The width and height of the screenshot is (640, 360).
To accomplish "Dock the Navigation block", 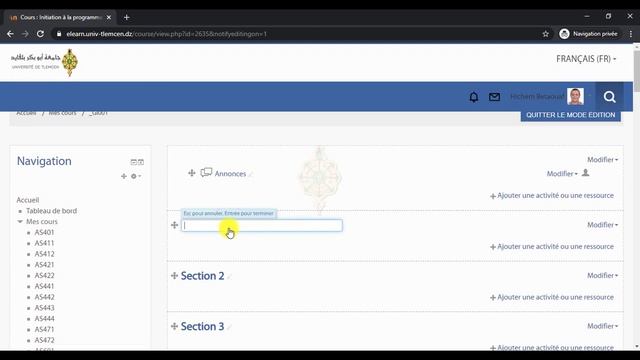I will pyautogui.click(x=141, y=162).
